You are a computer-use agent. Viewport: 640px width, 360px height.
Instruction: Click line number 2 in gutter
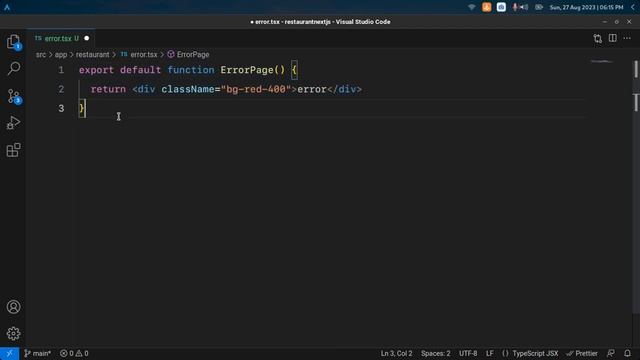click(x=61, y=89)
